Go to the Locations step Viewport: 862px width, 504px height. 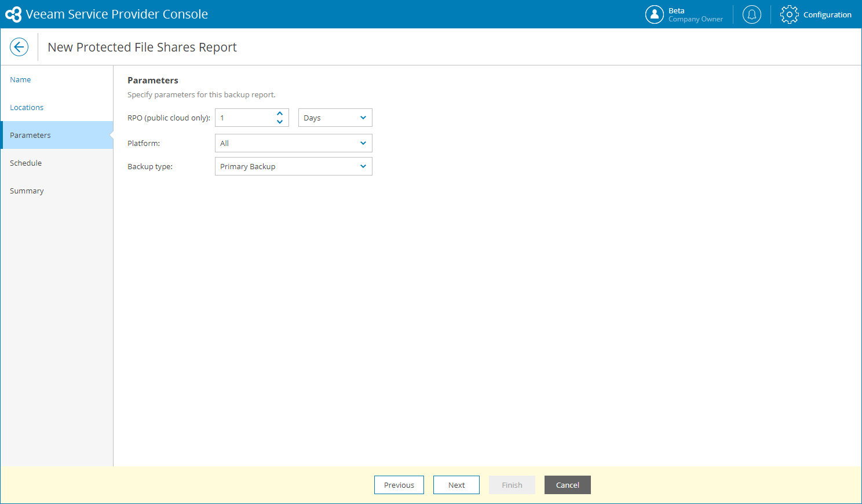57,107
